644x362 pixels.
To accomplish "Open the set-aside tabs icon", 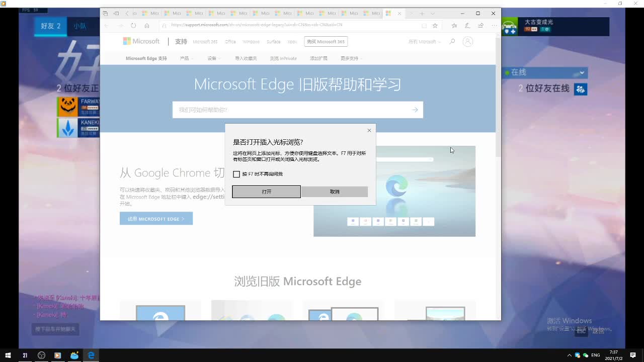I will (x=105, y=14).
